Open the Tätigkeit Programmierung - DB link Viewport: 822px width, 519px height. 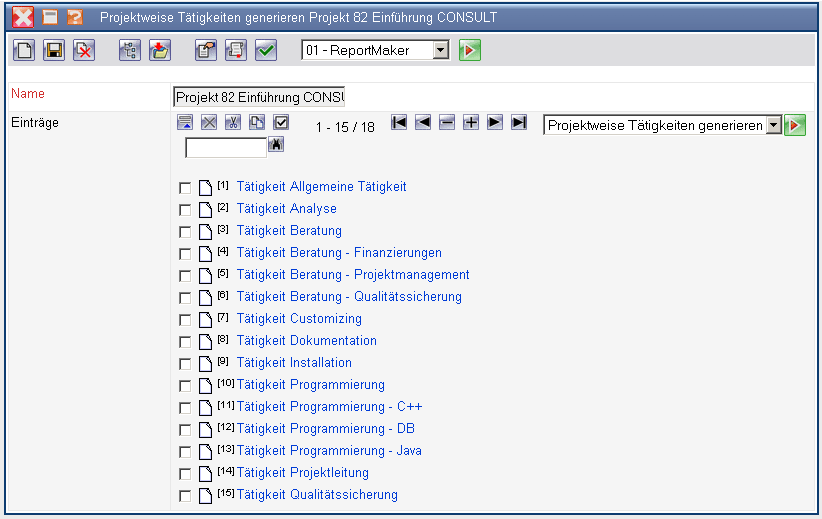click(326, 429)
